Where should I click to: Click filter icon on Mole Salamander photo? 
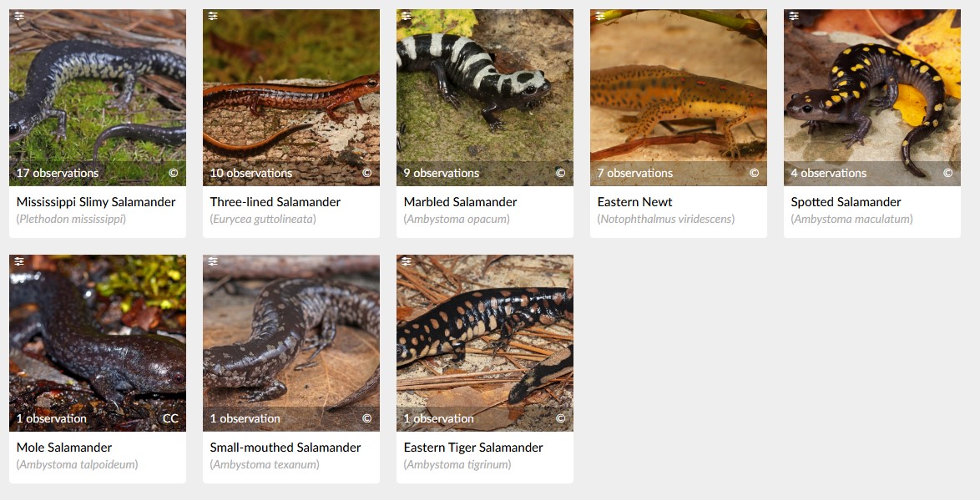19,261
